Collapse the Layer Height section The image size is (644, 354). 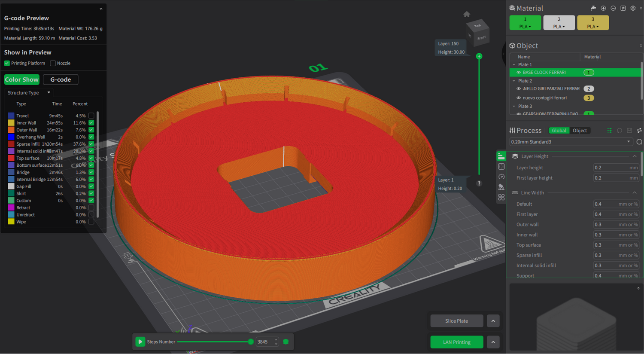(x=634, y=156)
